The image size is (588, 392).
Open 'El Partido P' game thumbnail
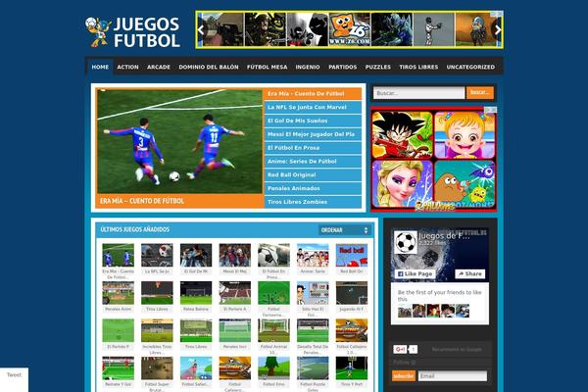pyautogui.click(x=119, y=330)
